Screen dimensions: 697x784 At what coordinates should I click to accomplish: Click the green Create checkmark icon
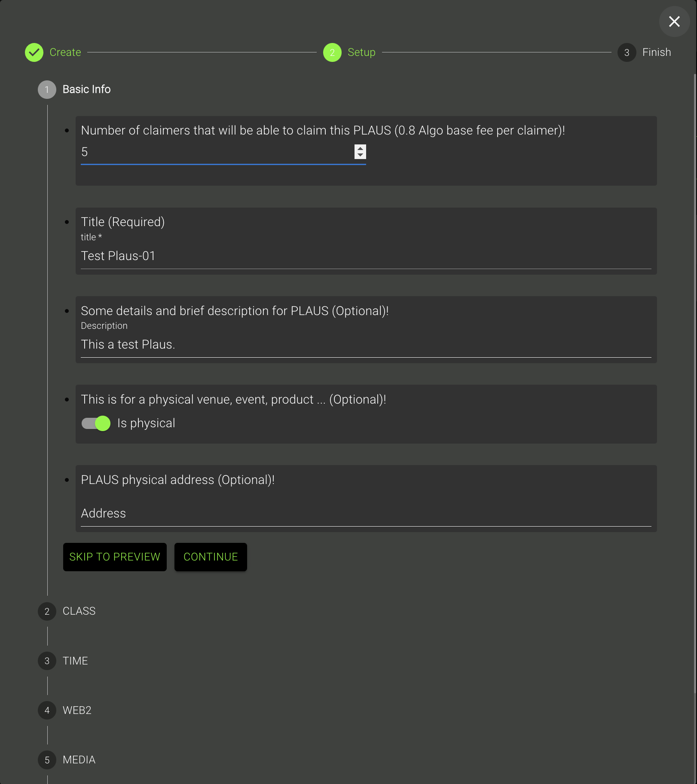tap(34, 52)
